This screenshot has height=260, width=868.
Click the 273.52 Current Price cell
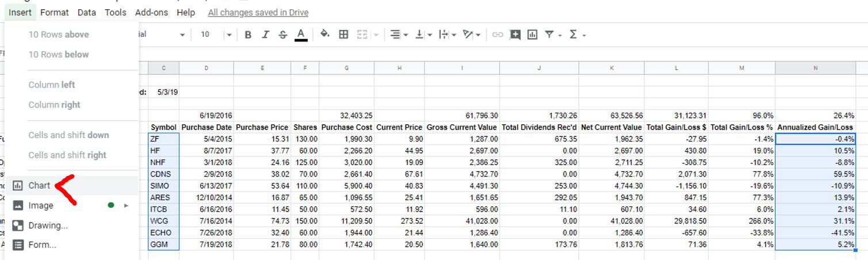[399, 221]
